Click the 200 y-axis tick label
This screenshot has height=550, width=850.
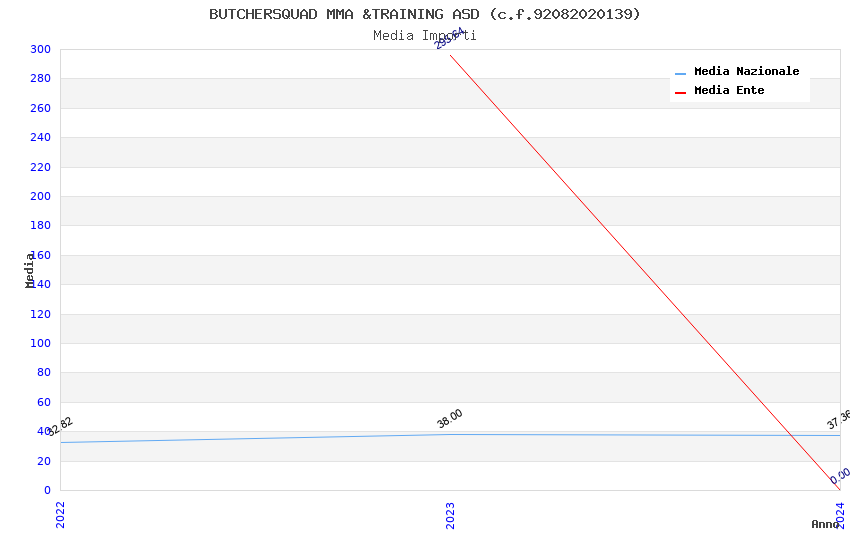pyautogui.click(x=41, y=196)
